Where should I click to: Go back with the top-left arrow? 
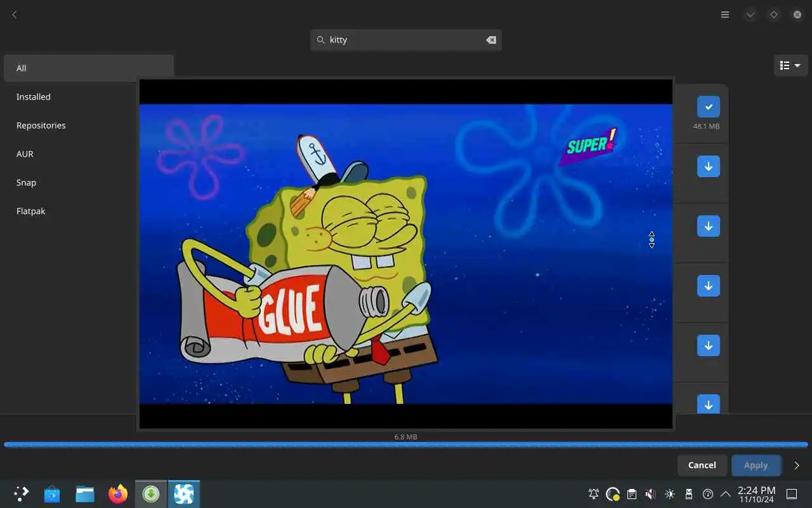point(14,15)
